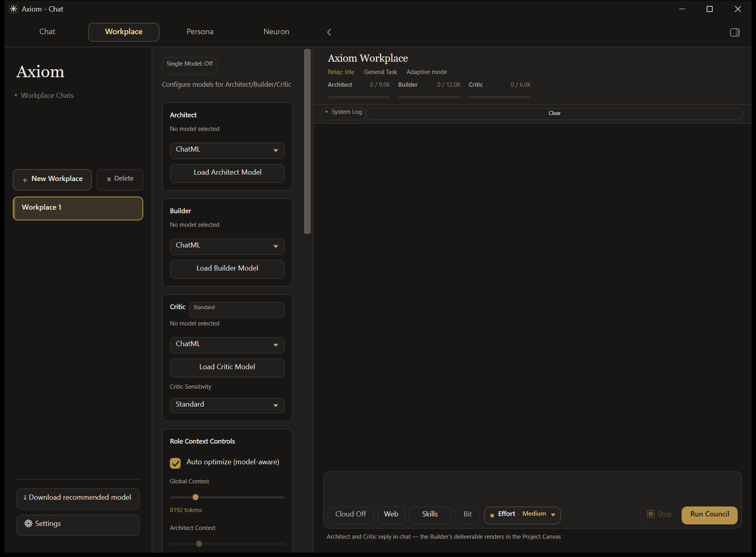Collapse the Workplace Chats list
The height and width of the screenshot is (557, 756).
44,95
